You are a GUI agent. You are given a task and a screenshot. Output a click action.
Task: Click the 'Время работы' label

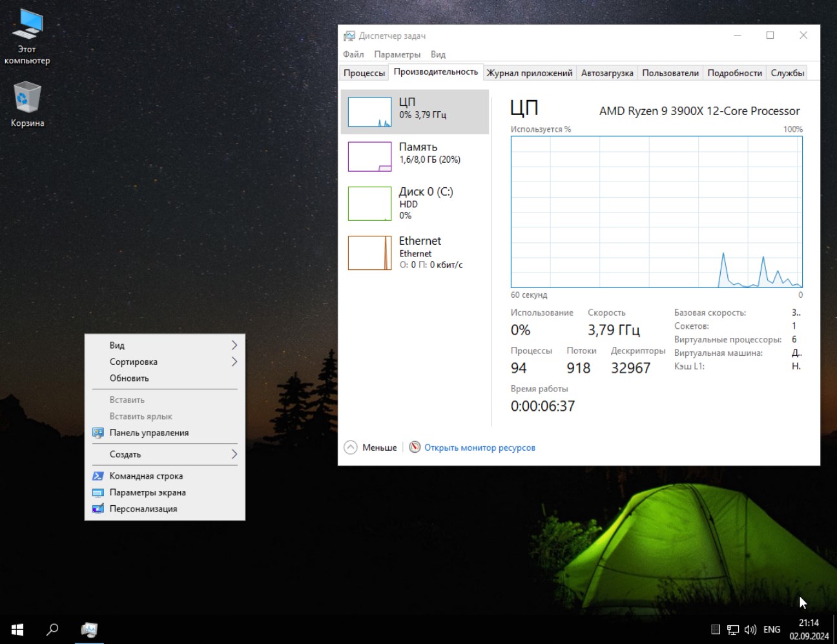(539, 389)
